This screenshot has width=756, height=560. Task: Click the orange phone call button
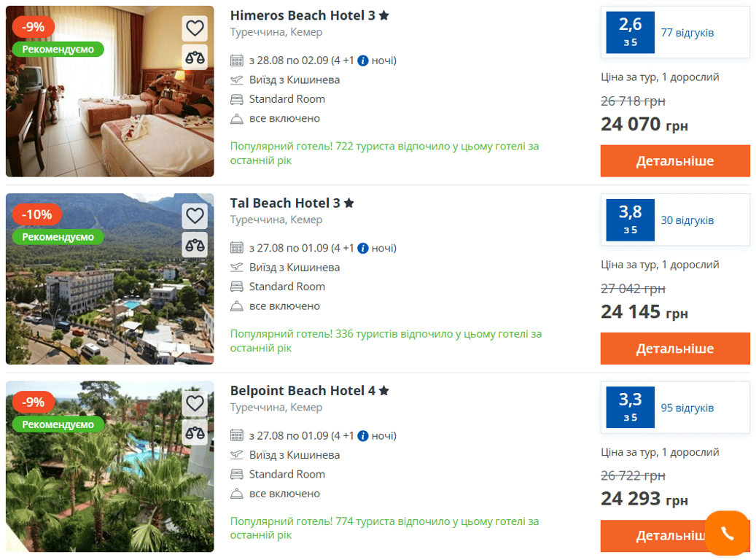coord(727,533)
